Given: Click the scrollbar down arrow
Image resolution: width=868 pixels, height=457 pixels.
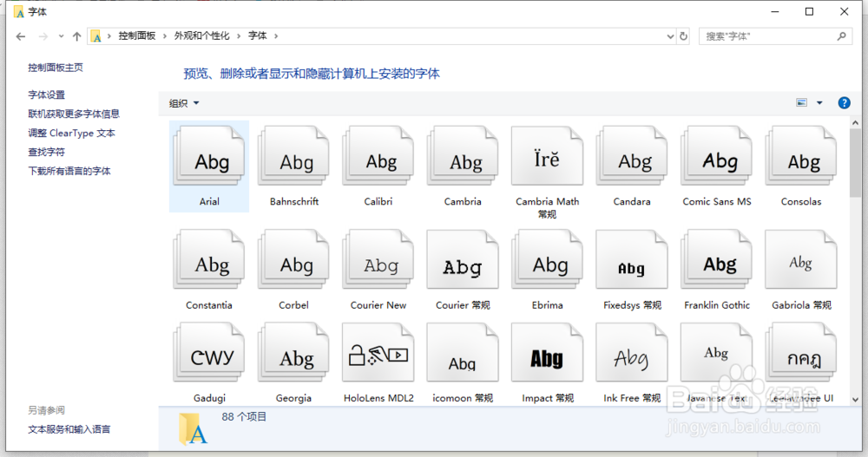Looking at the screenshot, I should point(855,400).
